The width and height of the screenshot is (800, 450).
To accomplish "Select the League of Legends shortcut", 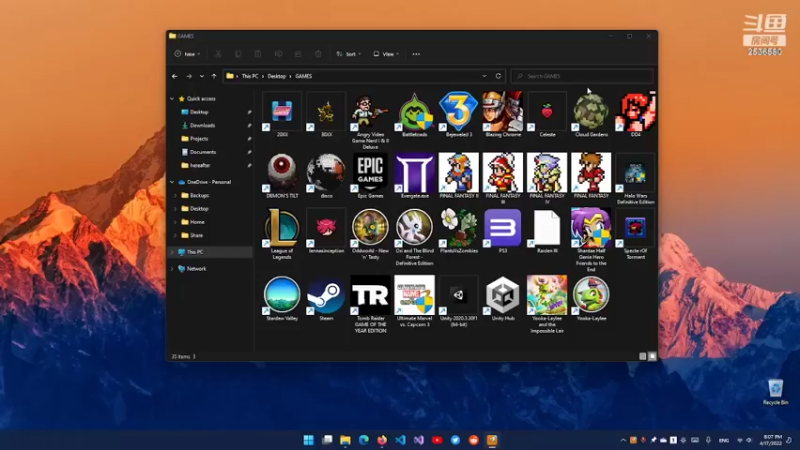I will (282, 232).
